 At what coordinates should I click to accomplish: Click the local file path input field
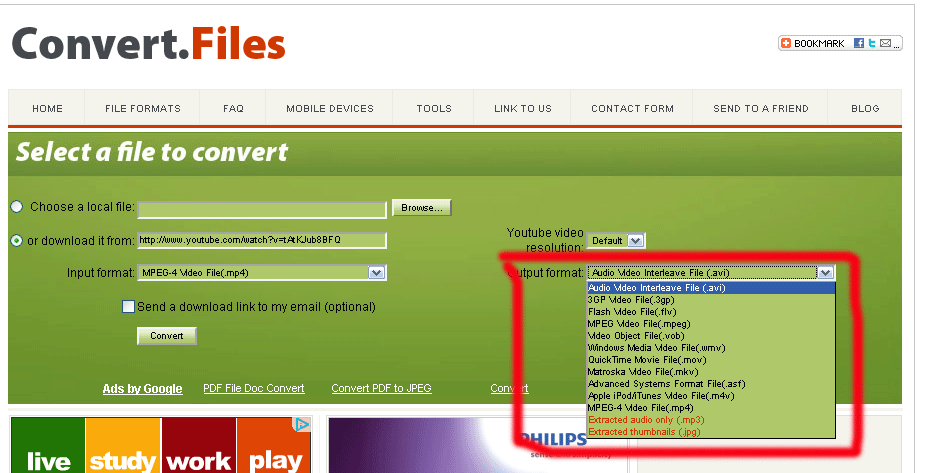click(x=262, y=209)
